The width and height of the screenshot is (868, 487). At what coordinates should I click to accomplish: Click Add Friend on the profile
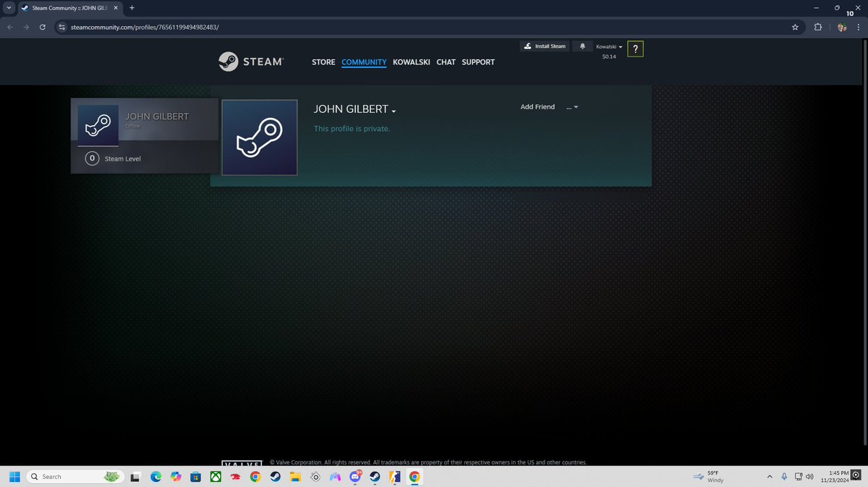pyautogui.click(x=537, y=107)
